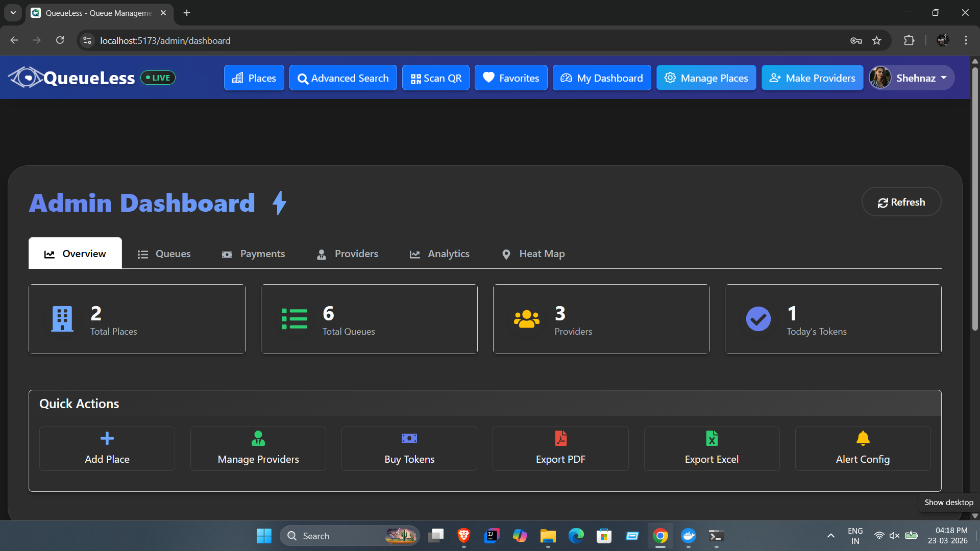Open Brave browser from taskbar
The width and height of the screenshot is (980, 551).
(464, 536)
